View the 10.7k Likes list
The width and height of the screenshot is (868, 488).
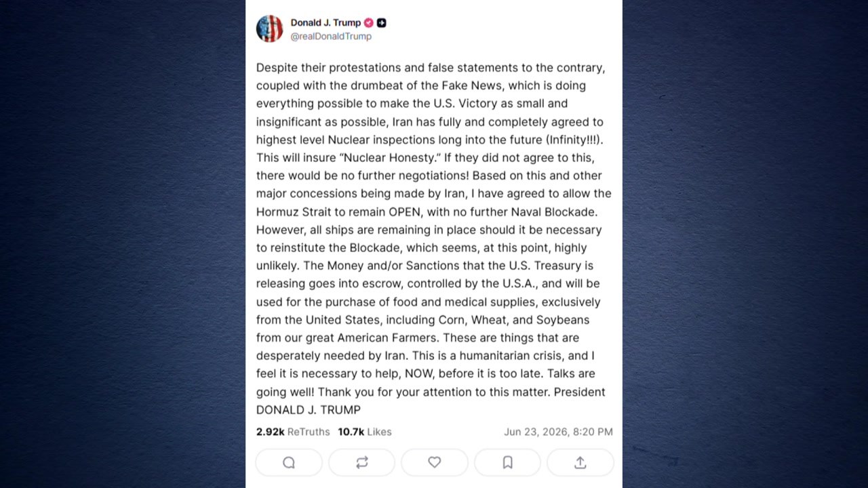(x=365, y=432)
